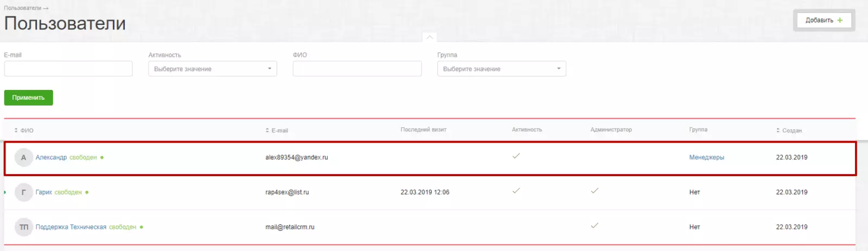The height and width of the screenshot is (251, 868).
Task: Click avatar icon A for Александр
Action: [23, 157]
